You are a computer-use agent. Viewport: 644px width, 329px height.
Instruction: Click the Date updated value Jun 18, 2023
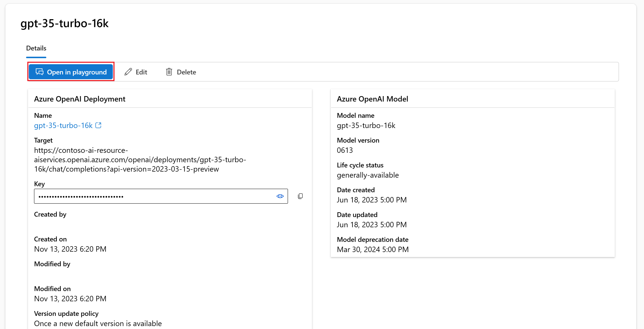coord(372,225)
